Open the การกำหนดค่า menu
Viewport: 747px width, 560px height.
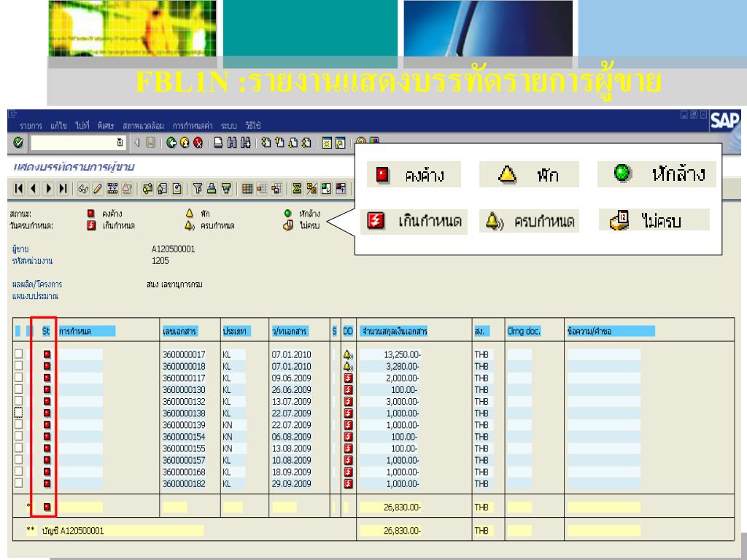coord(193,125)
